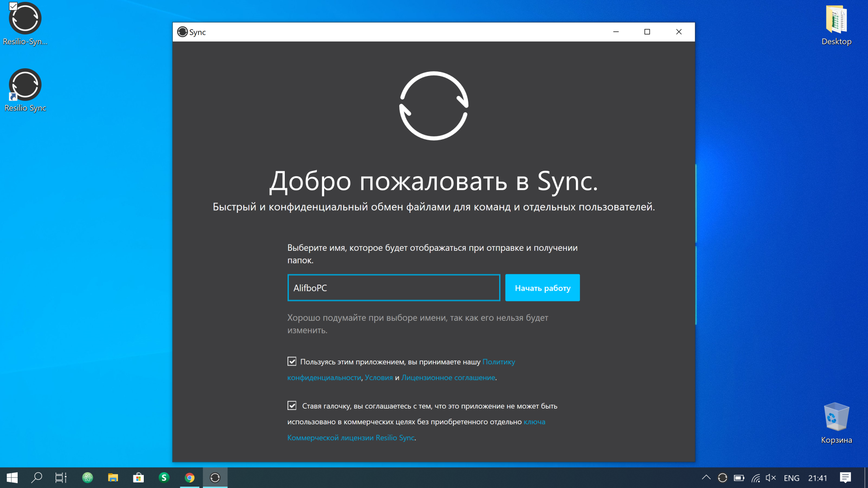Open Task View on the taskbar

coord(61,478)
